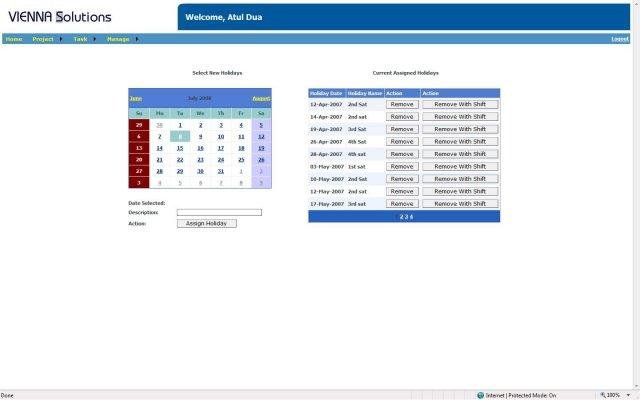Click the Internet Protected Mode status globe icon
This screenshot has width=640, height=400.
(480, 395)
